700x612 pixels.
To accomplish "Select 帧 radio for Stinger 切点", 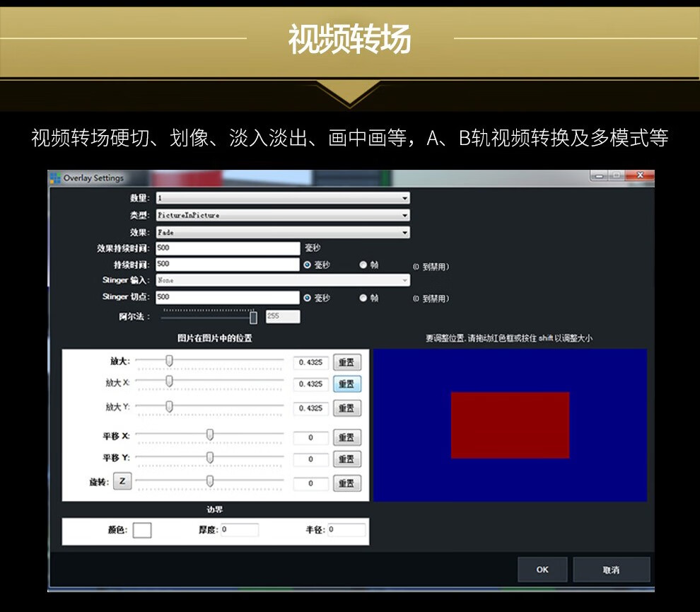I will tap(363, 298).
